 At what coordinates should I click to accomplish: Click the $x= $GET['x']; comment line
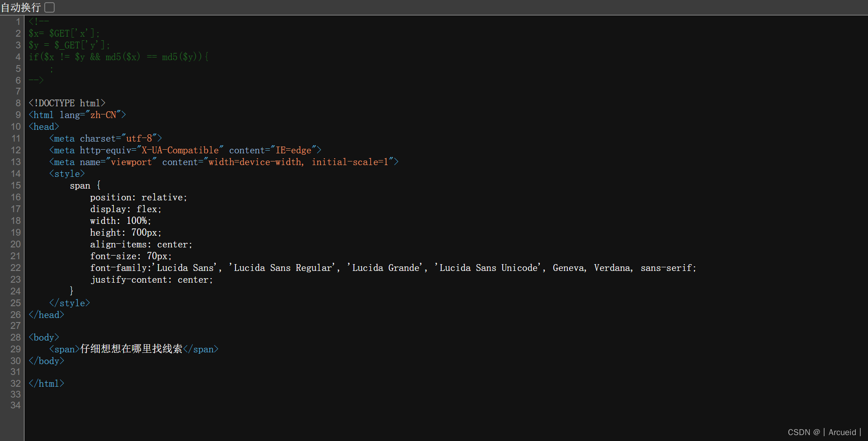pyautogui.click(x=64, y=33)
